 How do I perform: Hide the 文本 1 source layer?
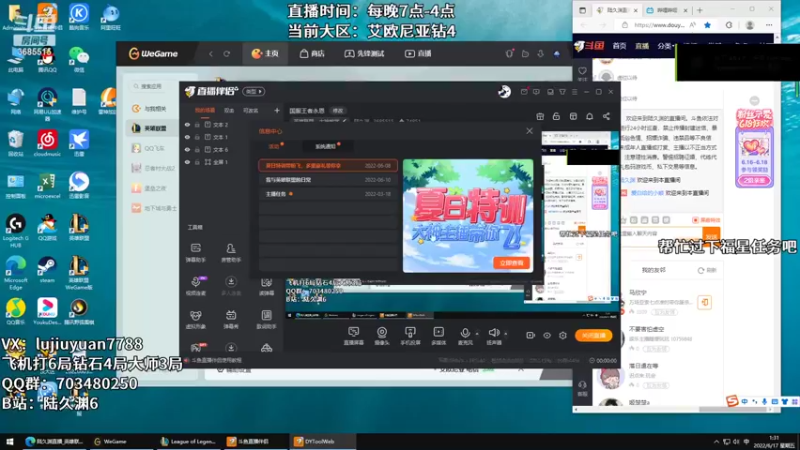tap(187, 137)
